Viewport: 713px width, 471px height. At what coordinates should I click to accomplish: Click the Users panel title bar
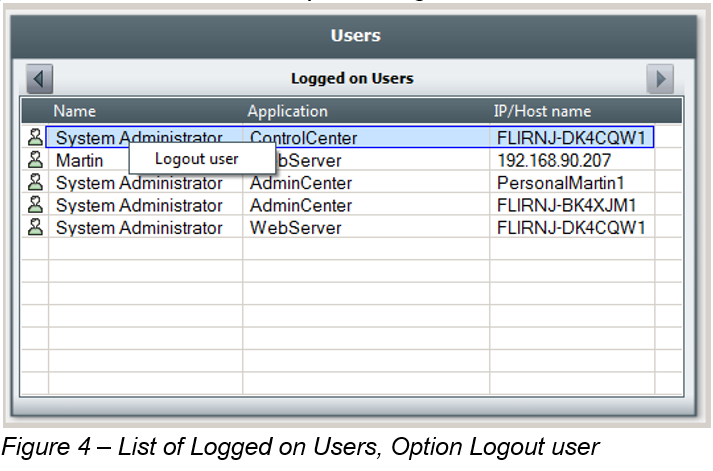[x=355, y=36]
